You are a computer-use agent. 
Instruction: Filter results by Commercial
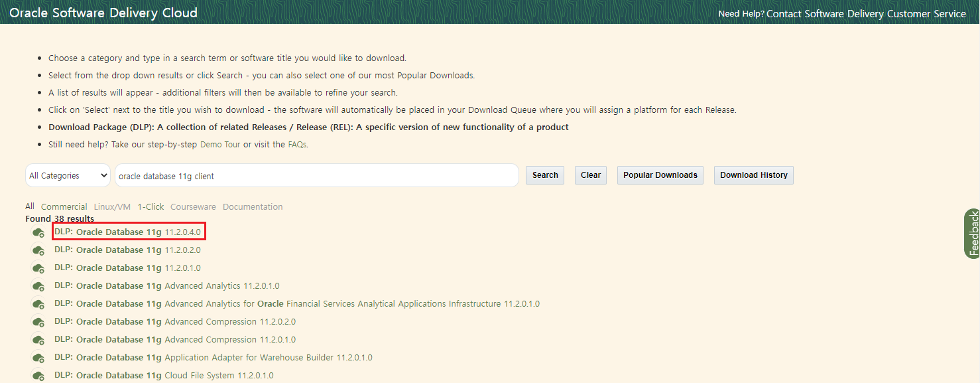(64, 207)
